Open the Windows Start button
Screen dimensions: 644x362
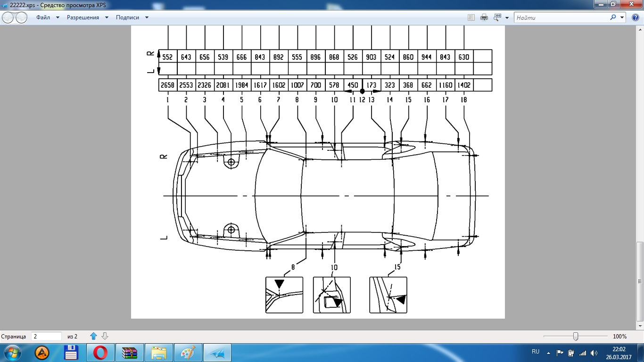tap(12, 353)
